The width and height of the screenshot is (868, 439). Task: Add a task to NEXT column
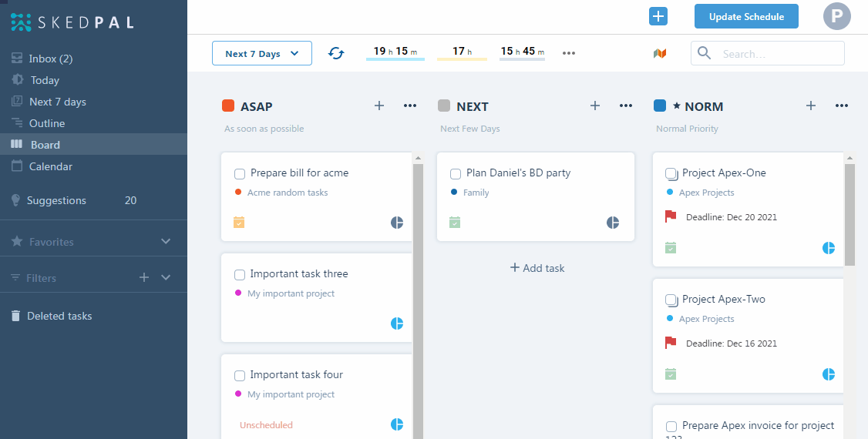coord(595,106)
